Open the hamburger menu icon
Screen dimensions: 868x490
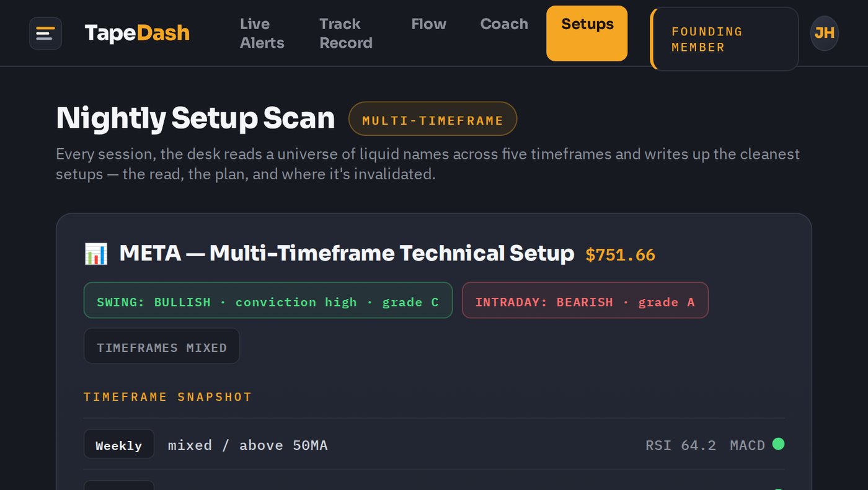45,33
